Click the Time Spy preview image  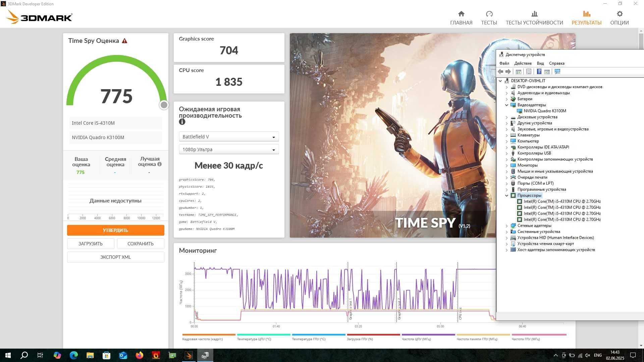pyautogui.click(x=392, y=135)
